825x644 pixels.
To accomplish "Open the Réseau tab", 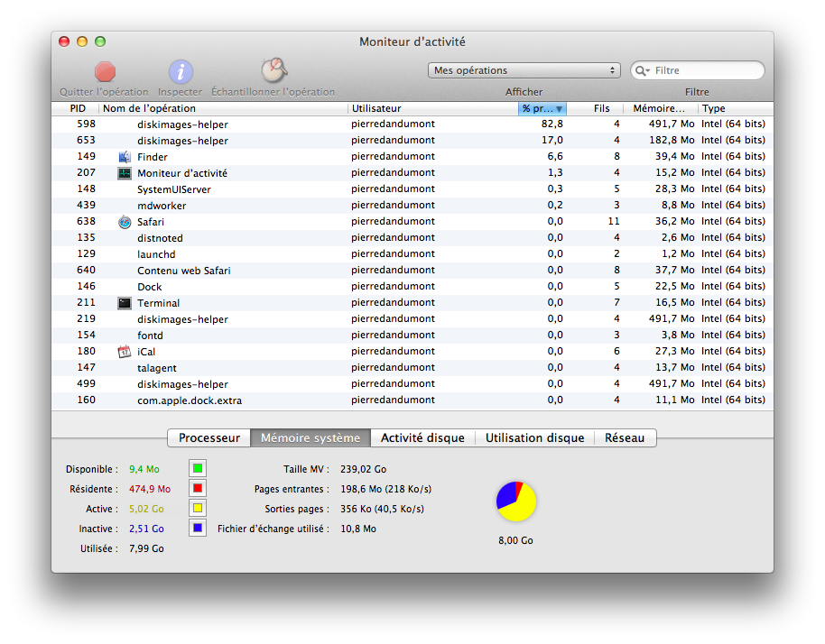I will [x=625, y=438].
